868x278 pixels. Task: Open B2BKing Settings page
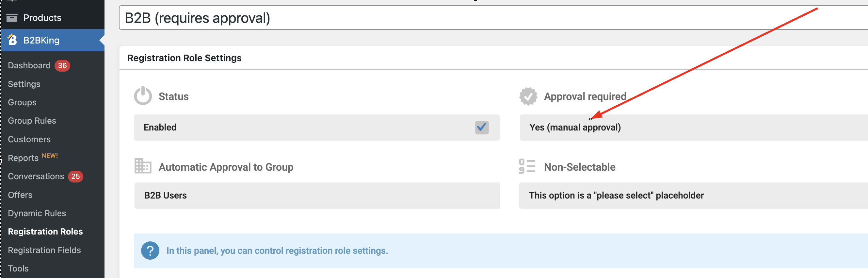24,84
